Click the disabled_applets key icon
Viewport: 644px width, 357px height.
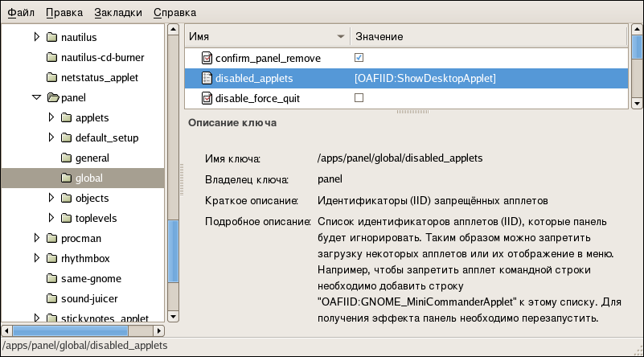(x=206, y=79)
